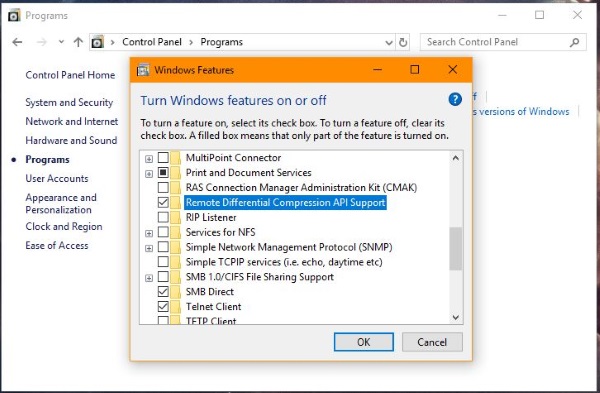Open Appearance and Personalization category
Viewport: 600px width, 393px height.
pyautogui.click(x=61, y=204)
